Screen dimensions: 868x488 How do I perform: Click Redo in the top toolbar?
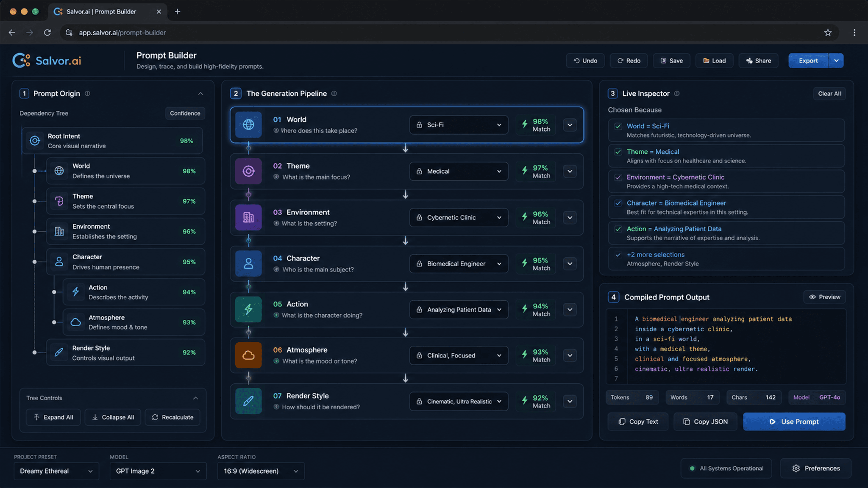click(x=629, y=61)
